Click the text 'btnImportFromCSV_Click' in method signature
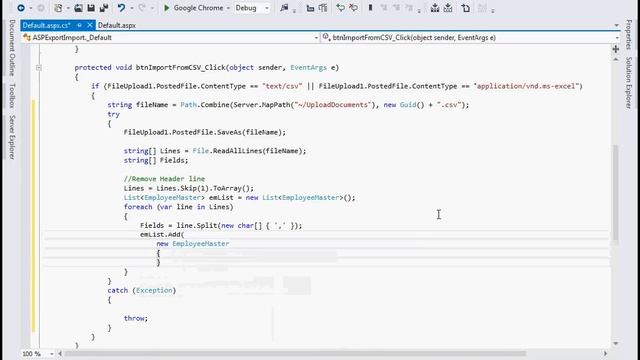640x360 pixels. 180,67
